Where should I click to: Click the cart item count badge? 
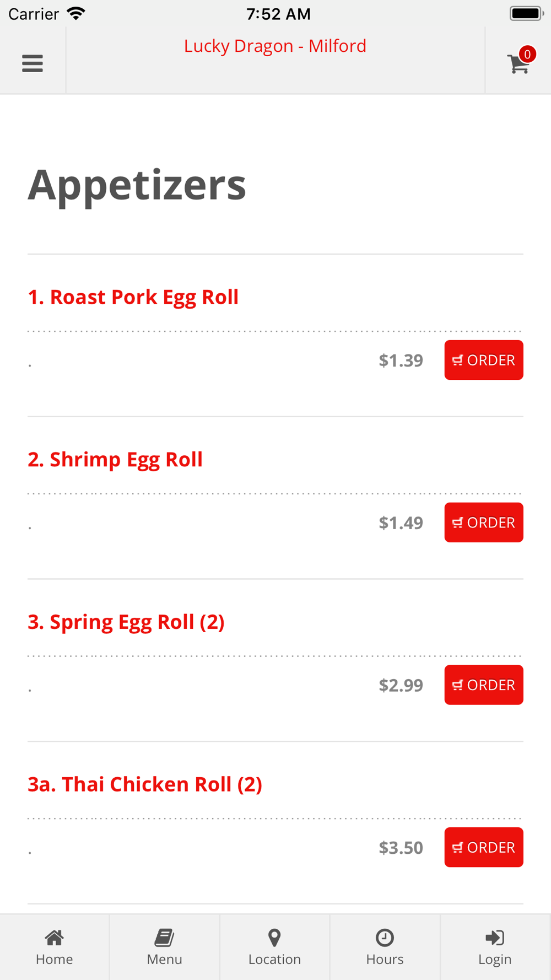click(527, 54)
